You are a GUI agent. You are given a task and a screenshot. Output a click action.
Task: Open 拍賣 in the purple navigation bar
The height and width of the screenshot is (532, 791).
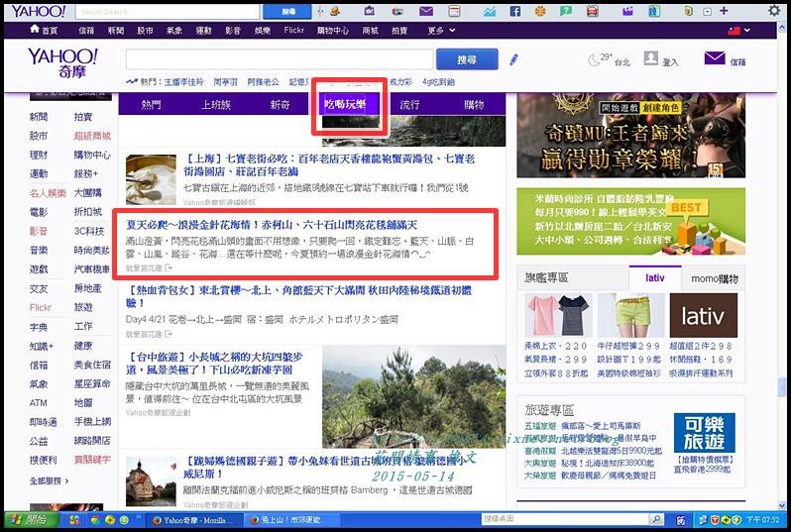pyautogui.click(x=399, y=31)
